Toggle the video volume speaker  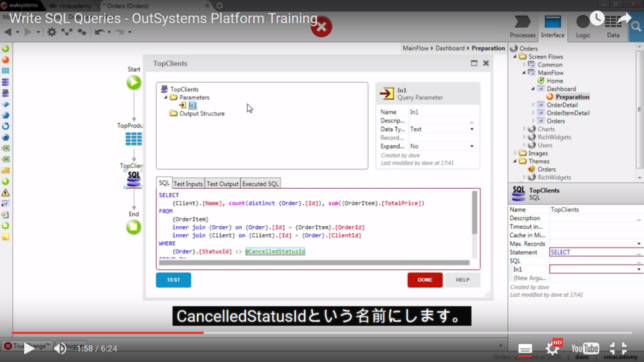coord(60,348)
